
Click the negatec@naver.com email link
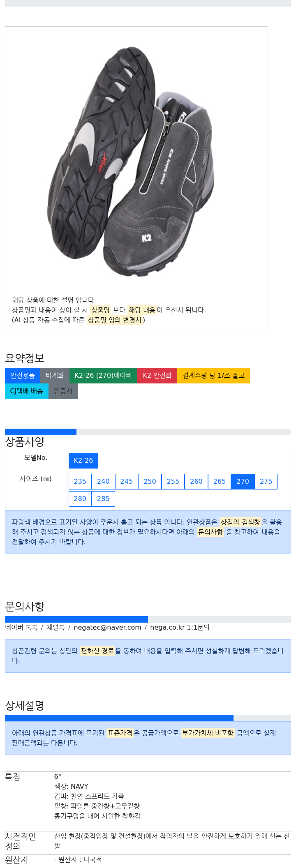[x=107, y=628]
